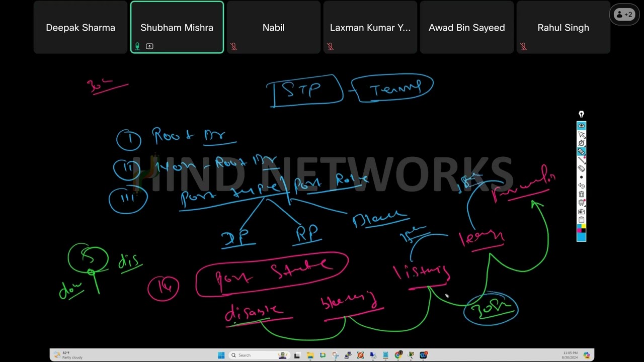Image resolution: width=644 pixels, height=362 pixels.
Task: Select the line drawing tool
Action: click(581, 160)
